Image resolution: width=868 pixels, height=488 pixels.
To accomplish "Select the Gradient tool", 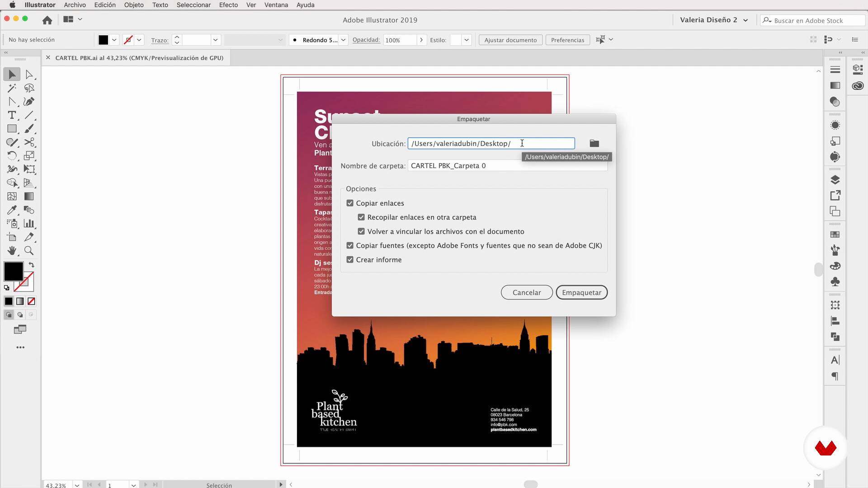I will pos(29,196).
